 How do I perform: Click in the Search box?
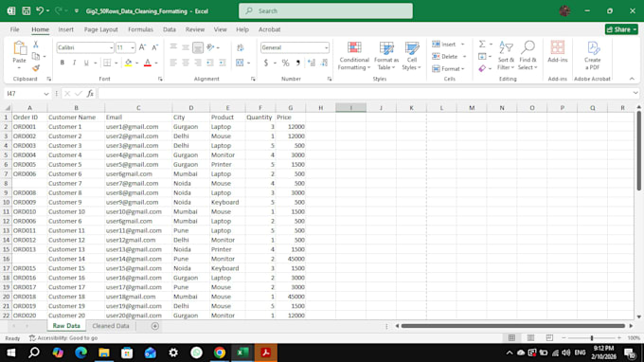(x=326, y=11)
